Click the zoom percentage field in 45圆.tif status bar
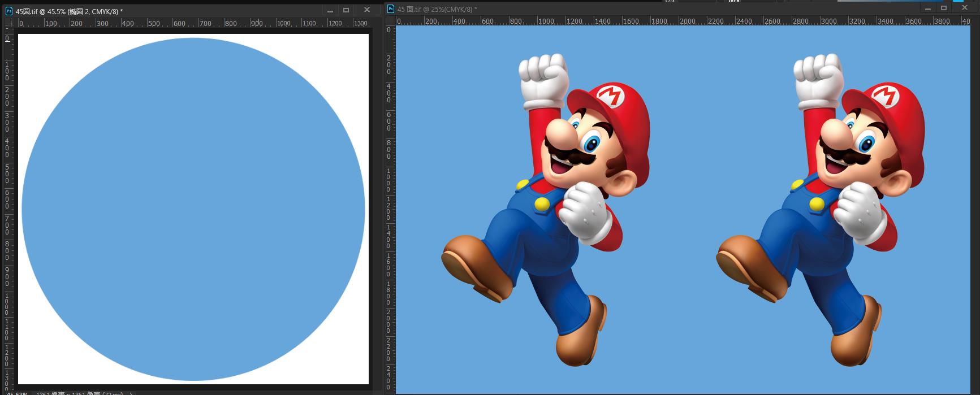The image size is (980, 395). (x=16, y=393)
